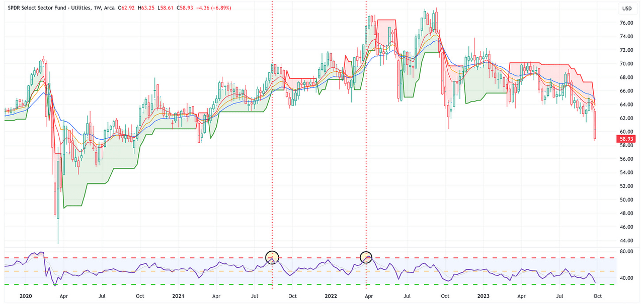Click the 76.00 price axis label
This screenshot has height=305, width=644.
pyautogui.click(x=626, y=23)
